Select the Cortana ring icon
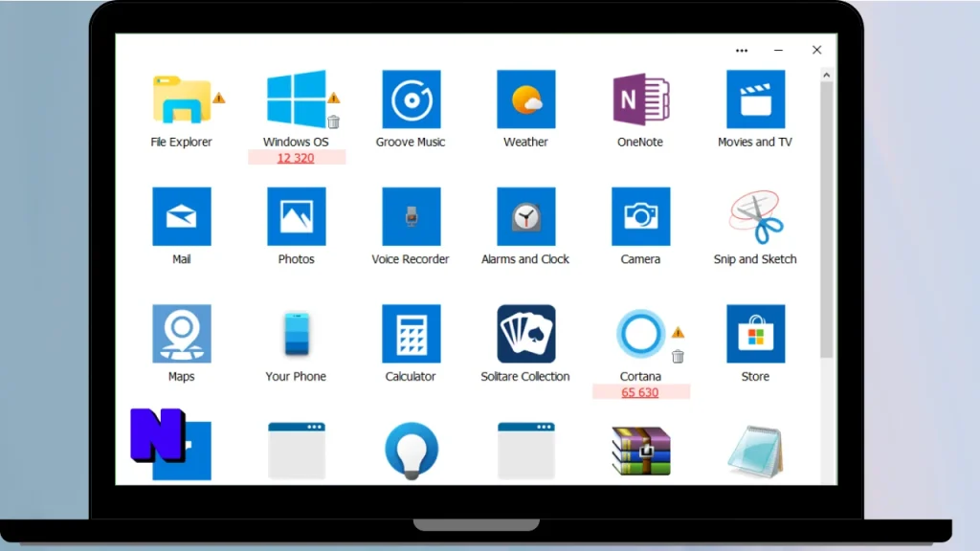This screenshot has width=980, height=551. tap(640, 334)
